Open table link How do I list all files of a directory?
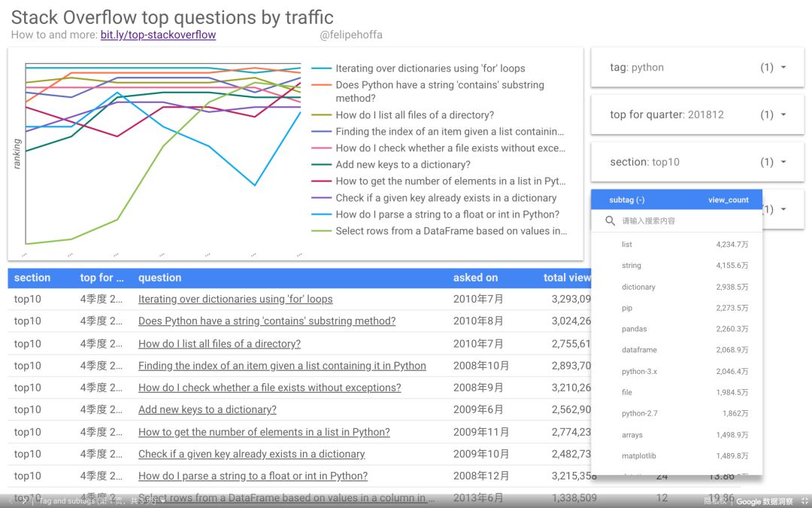The image size is (812, 508). point(219,344)
